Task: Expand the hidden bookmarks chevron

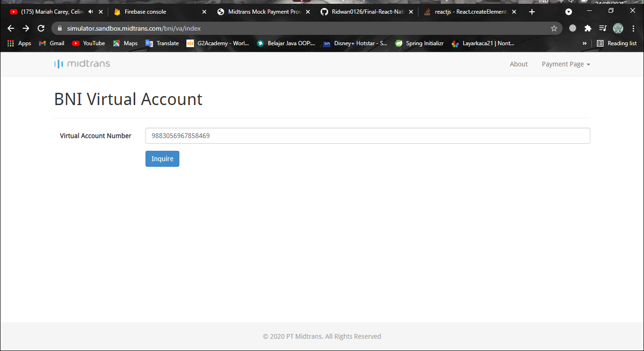Action: (x=585, y=43)
